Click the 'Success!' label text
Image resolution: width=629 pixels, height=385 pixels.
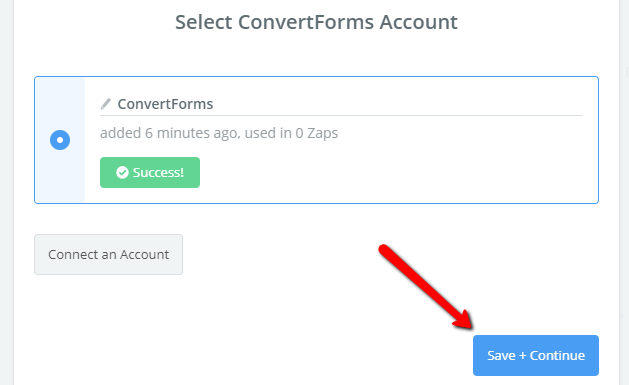point(158,172)
